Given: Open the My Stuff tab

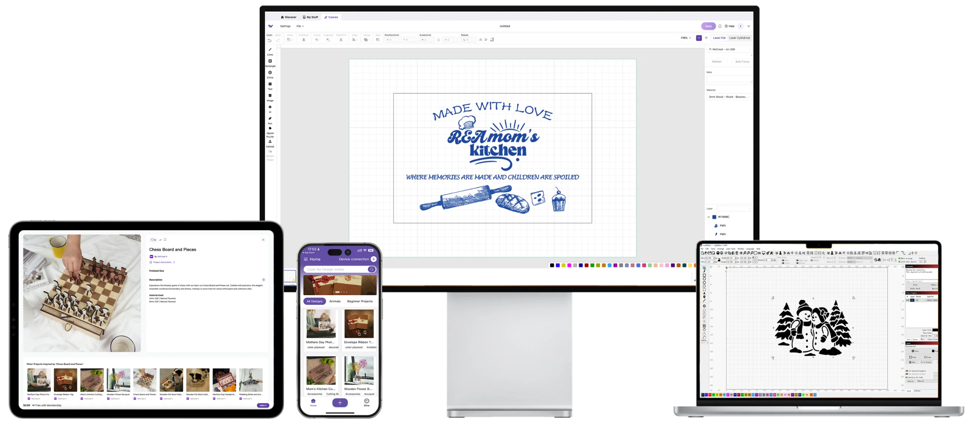Looking at the screenshot, I should 310,17.
